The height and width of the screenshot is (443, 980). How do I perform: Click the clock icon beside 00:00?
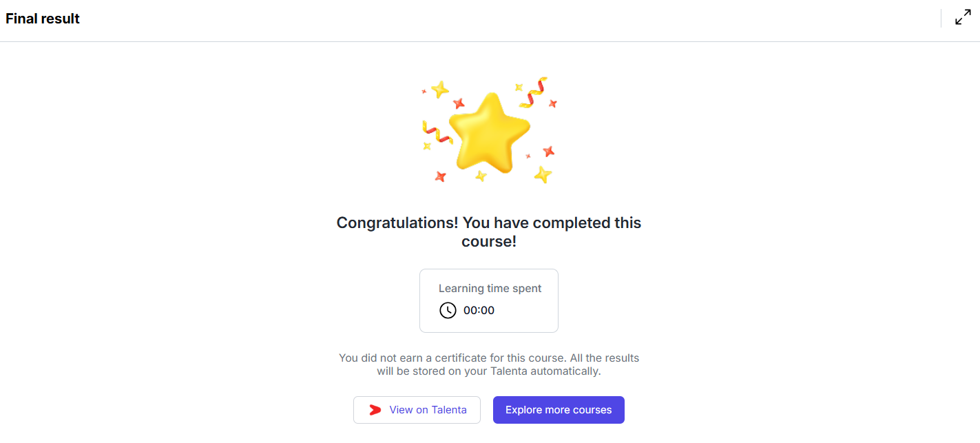coord(448,310)
